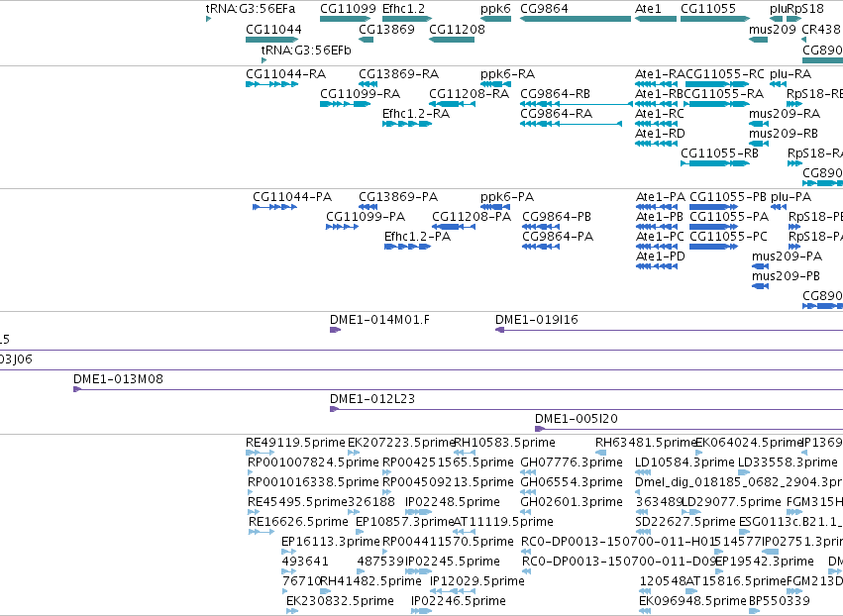The height and width of the screenshot is (616, 843).
Task: Select the Efhc1.2 gene label
Action: (403, 9)
